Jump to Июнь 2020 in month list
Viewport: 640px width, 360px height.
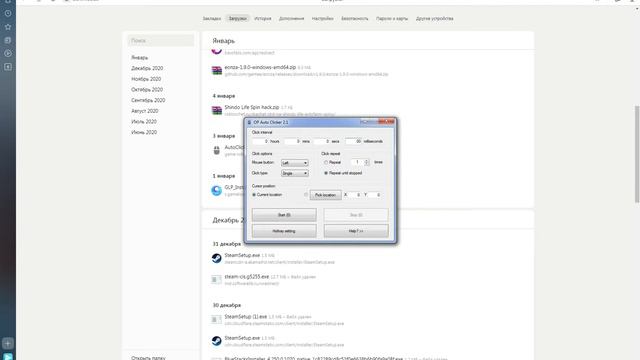tap(144, 132)
